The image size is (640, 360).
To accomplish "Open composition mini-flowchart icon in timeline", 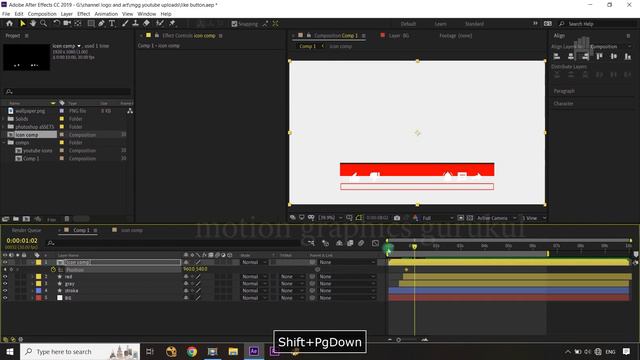I will click(x=311, y=243).
